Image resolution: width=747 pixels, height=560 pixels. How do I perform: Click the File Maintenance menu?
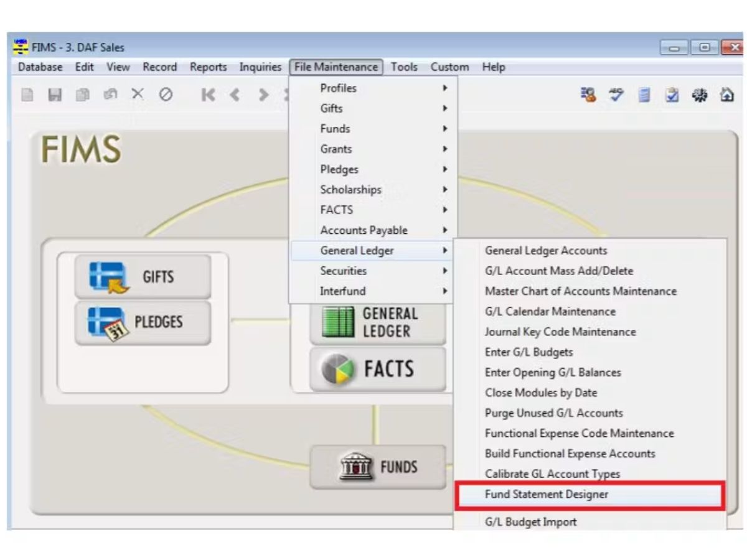[336, 67]
